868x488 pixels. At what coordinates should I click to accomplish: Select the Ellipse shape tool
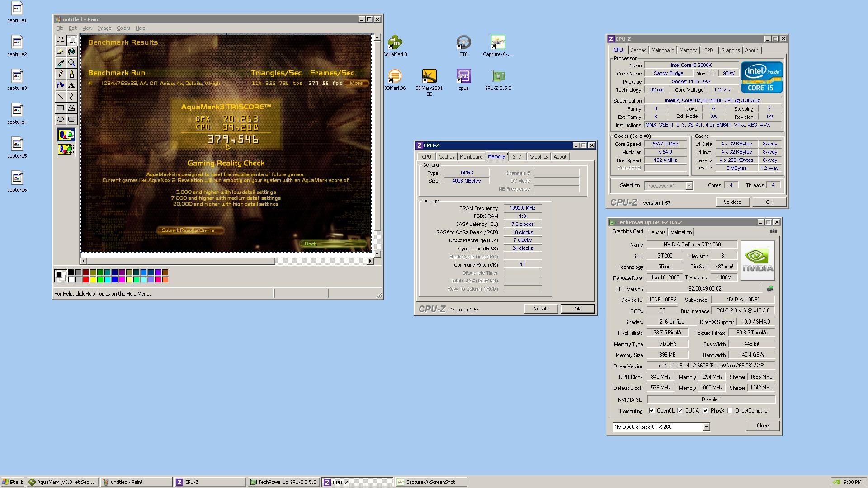(x=60, y=119)
